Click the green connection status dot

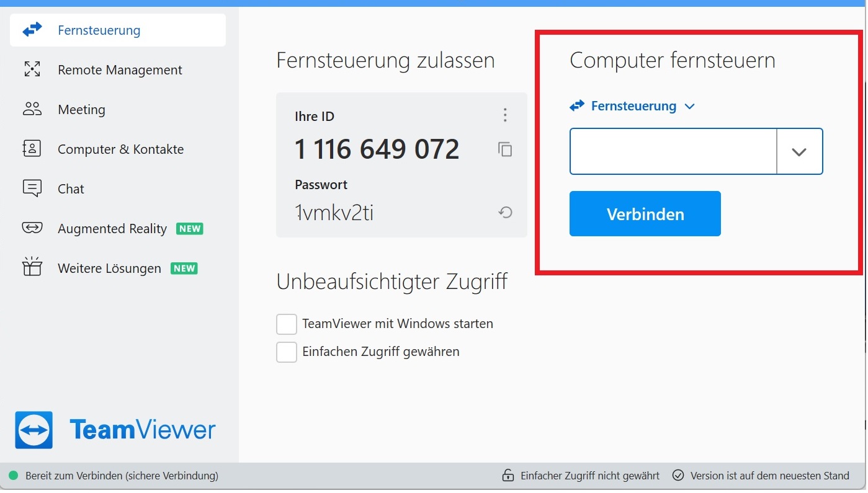[x=13, y=476]
